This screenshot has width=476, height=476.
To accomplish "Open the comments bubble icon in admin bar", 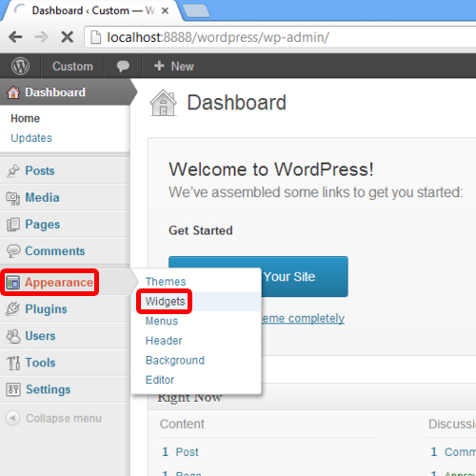I will (x=123, y=66).
